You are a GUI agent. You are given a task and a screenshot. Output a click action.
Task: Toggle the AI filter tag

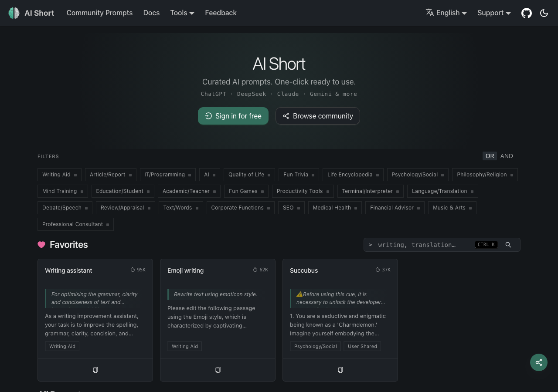210,175
